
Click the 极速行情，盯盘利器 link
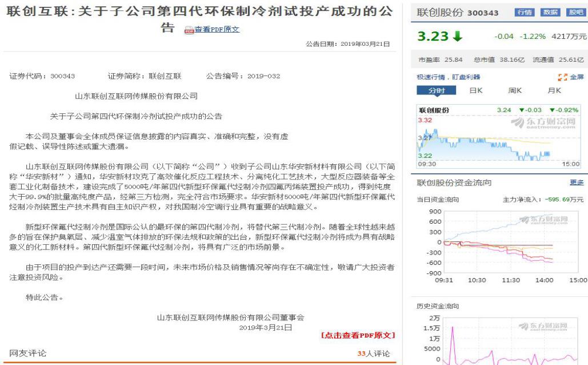point(449,77)
